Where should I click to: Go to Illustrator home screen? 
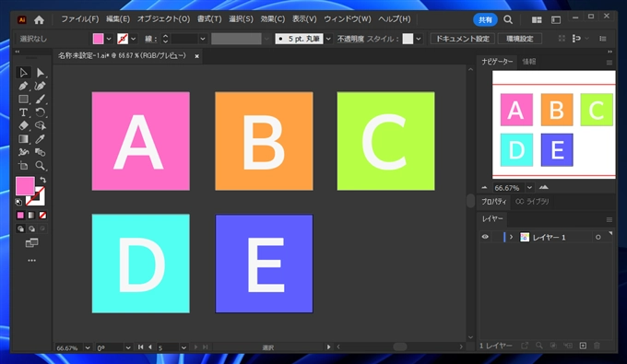(x=39, y=19)
